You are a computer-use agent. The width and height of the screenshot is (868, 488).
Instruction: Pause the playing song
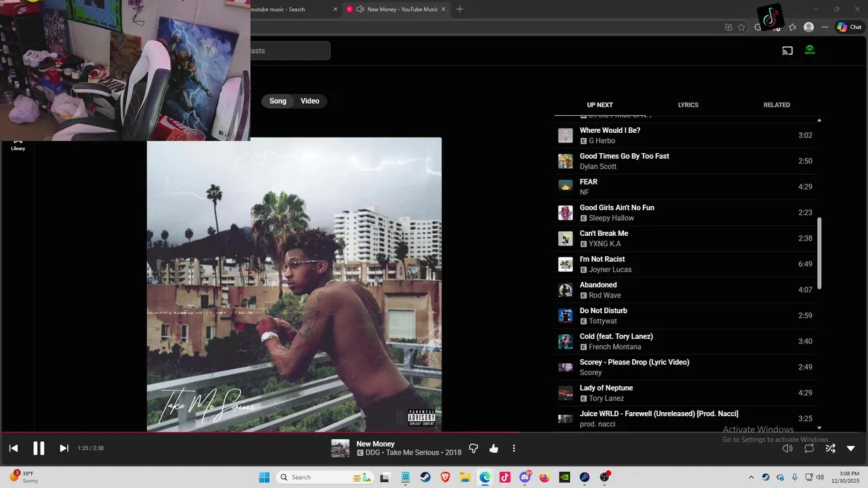[x=39, y=448]
